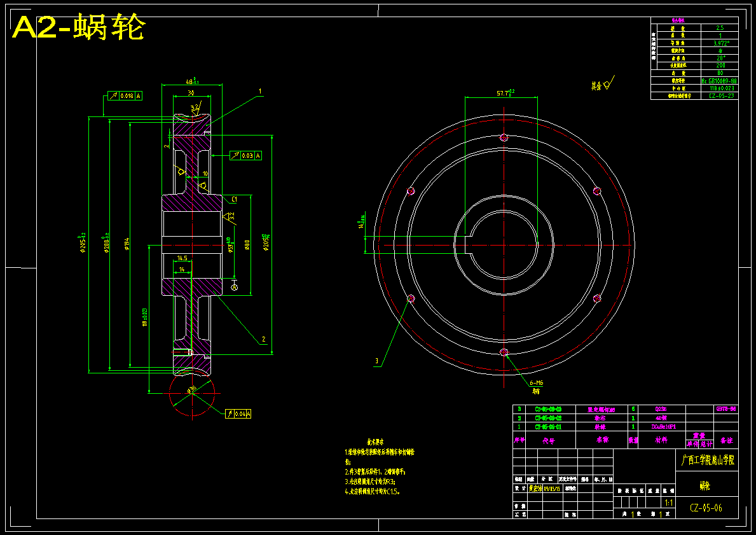Click the "8c GB10089-88" accuracy cell
Image resolution: width=756 pixels, height=535 pixels.
pyautogui.click(x=720, y=81)
